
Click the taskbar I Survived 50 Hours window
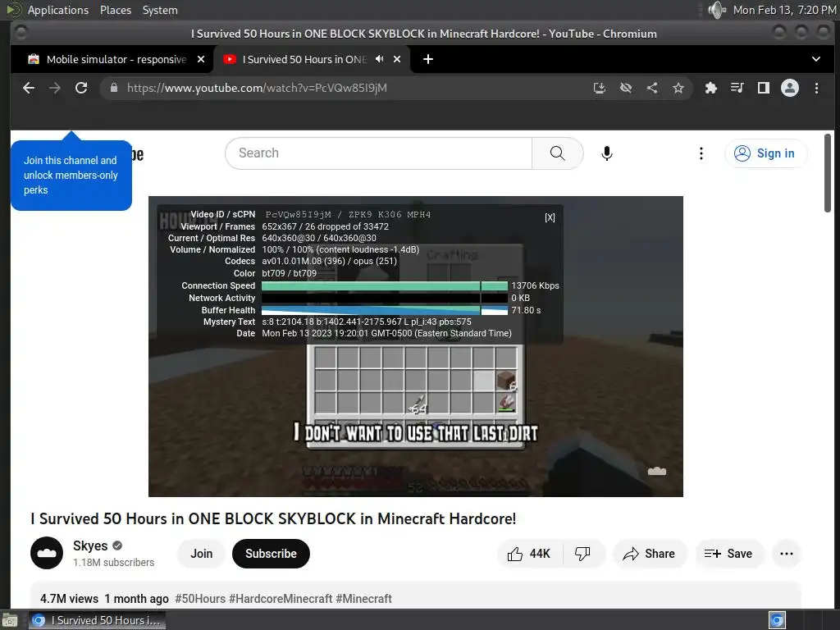pos(97,620)
